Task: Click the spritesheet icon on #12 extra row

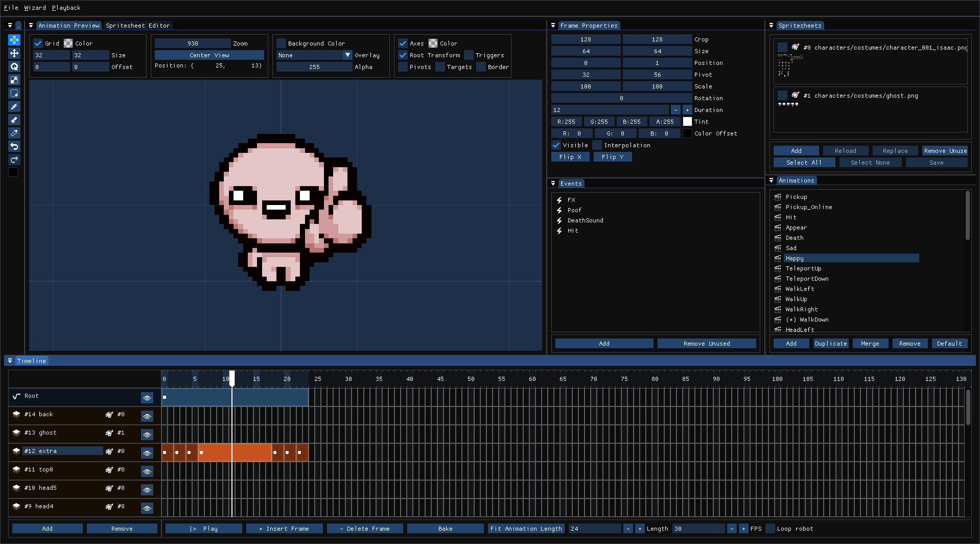Action: [x=109, y=451]
